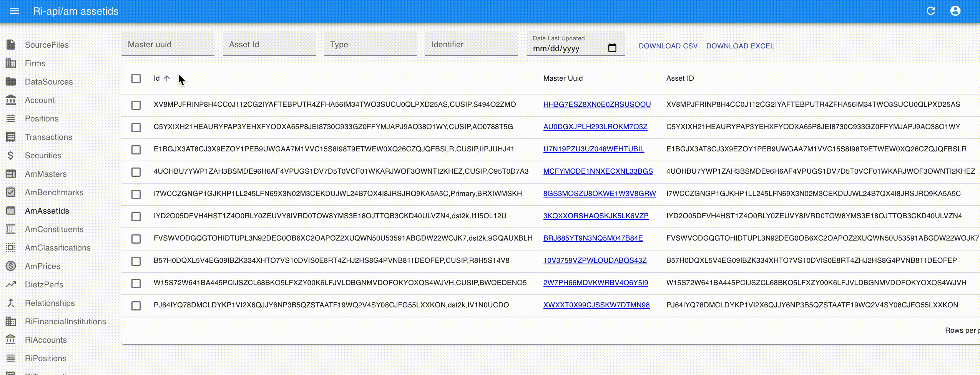This screenshot has height=375, width=980.
Task: Click the refresh icon in header
Action: click(x=931, y=11)
